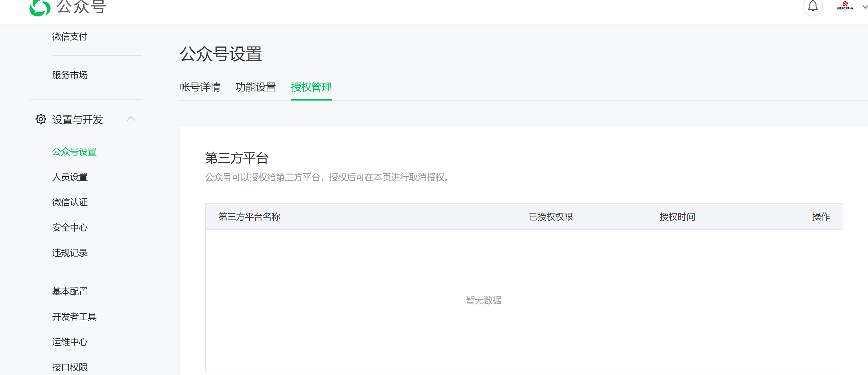Open 微信认证 sidebar entry

coord(70,202)
